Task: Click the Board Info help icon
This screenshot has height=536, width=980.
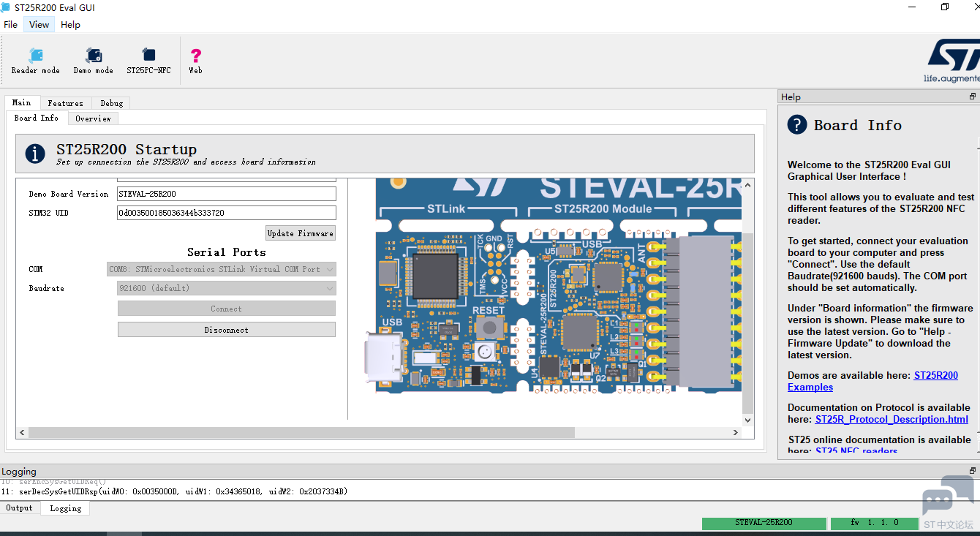Action: (x=797, y=124)
